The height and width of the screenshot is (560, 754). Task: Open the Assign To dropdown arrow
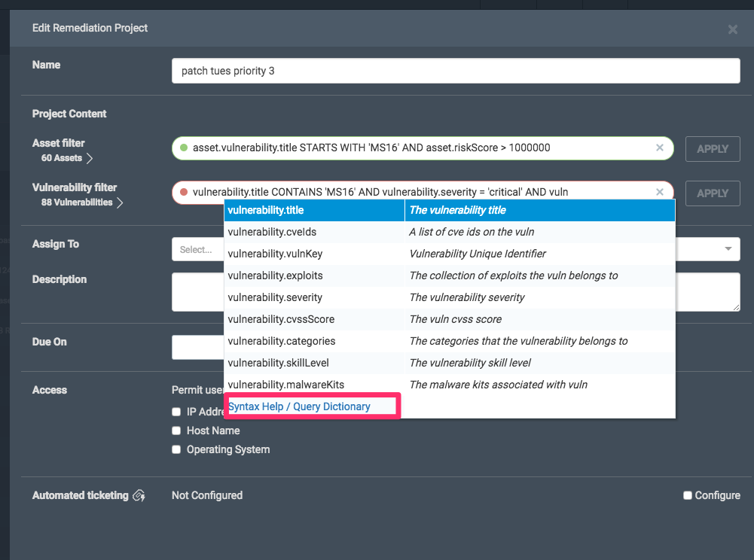click(728, 249)
